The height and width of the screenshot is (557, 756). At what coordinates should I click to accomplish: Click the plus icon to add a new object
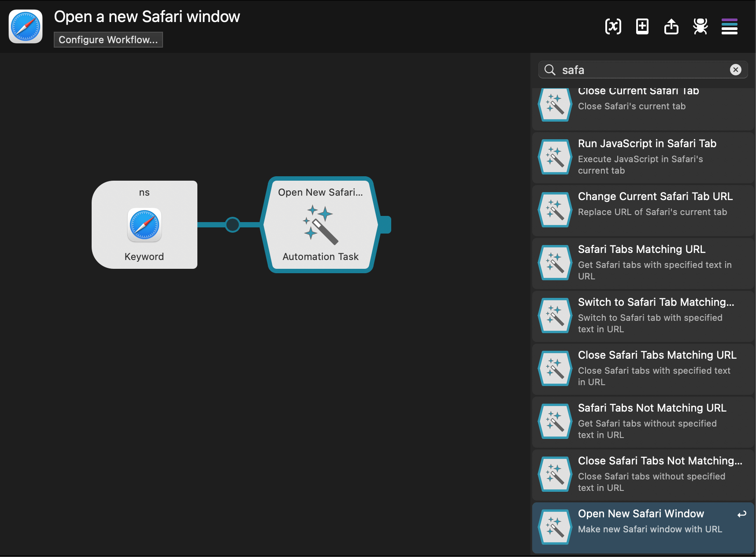tap(642, 26)
